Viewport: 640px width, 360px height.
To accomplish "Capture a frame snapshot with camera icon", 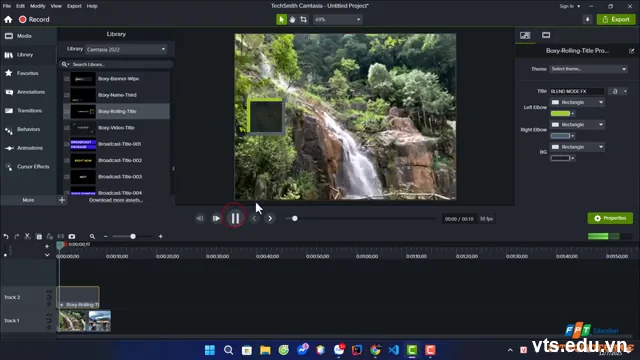I will (x=72, y=236).
